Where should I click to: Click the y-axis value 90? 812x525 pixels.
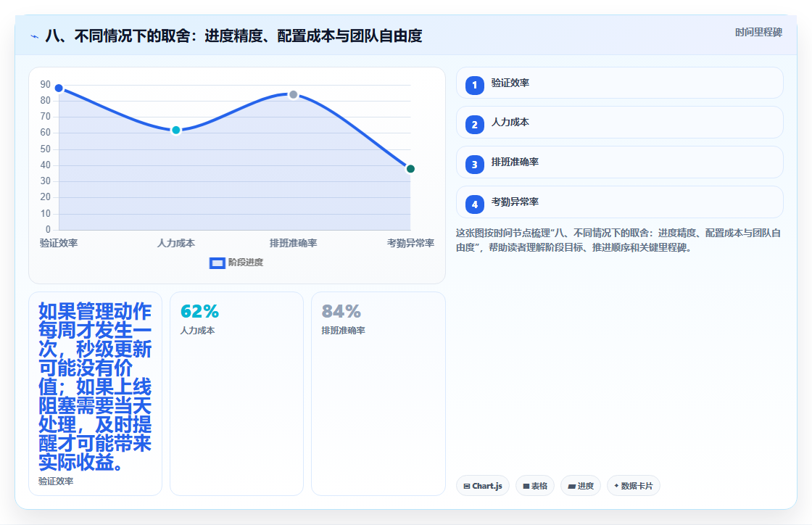coord(46,84)
